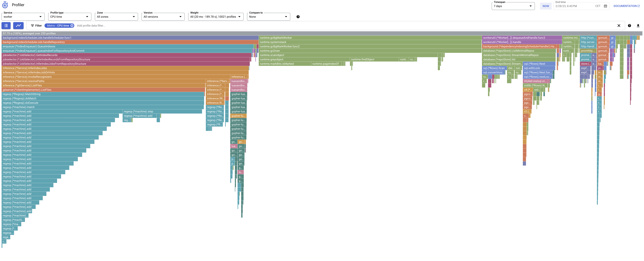Switch to the flame graph list view
Viewport: 644px width, 261px height.
click(6, 25)
